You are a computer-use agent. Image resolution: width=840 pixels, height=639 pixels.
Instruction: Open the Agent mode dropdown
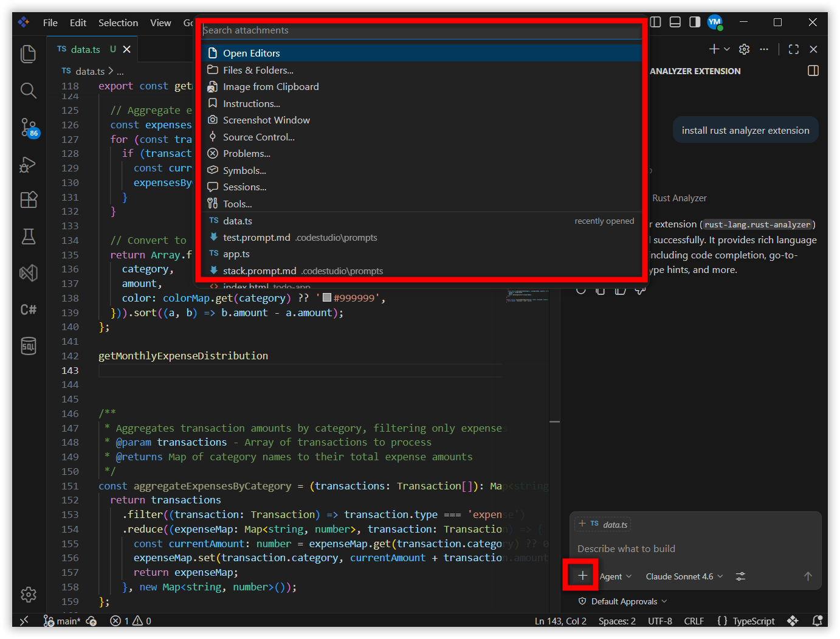click(x=616, y=576)
